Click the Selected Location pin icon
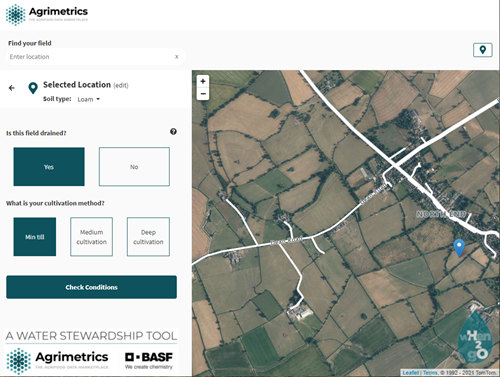This screenshot has width=500, height=377. [33, 88]
